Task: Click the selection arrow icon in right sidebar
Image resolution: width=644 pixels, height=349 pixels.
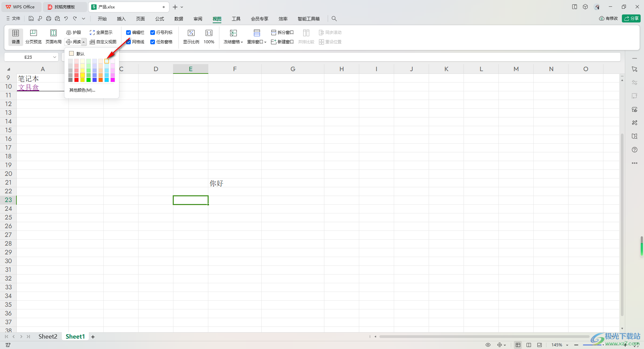Action: (x=635, y=69)
